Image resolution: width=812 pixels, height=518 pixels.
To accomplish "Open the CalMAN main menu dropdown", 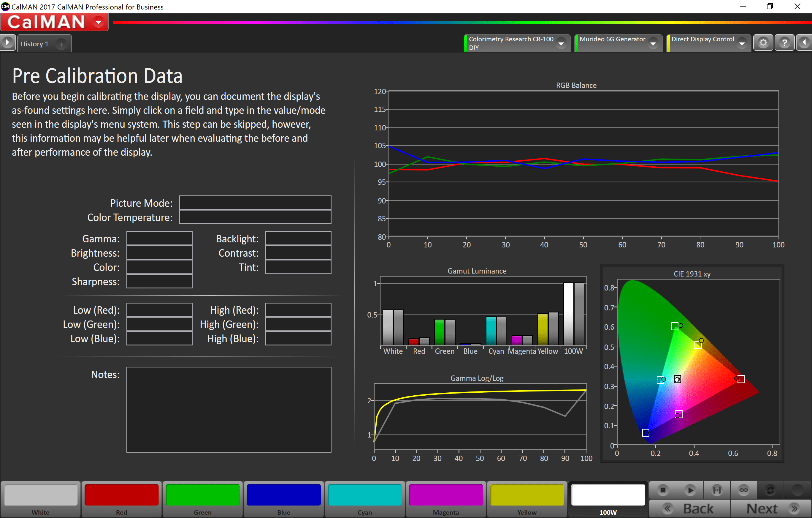I will pyautogui.click(x=99, y=23).
